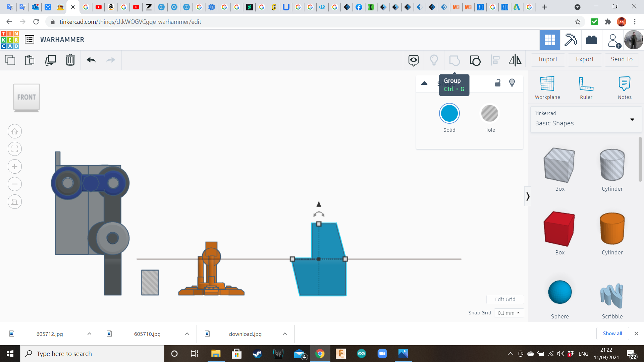Open the Snap Grid 0.1 mm dropdown
The width and height of the screenshot is (644, 362).
click(508, 313)
